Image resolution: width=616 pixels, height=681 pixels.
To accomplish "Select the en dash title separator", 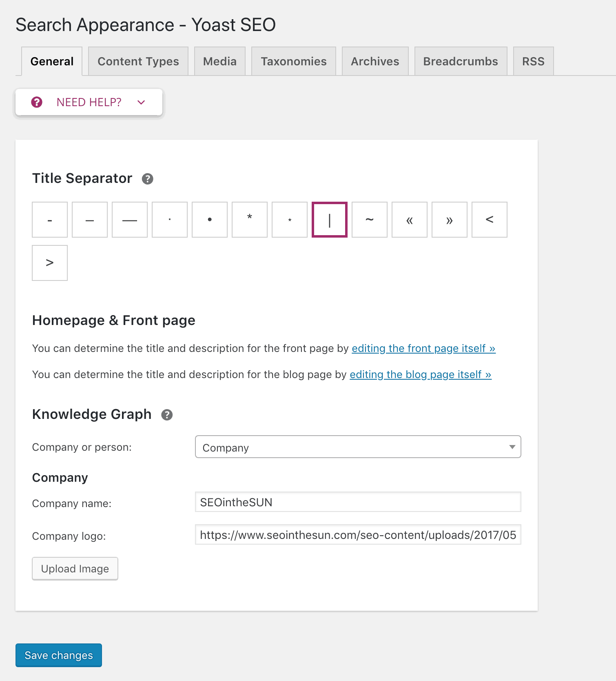I will [90, 220].
